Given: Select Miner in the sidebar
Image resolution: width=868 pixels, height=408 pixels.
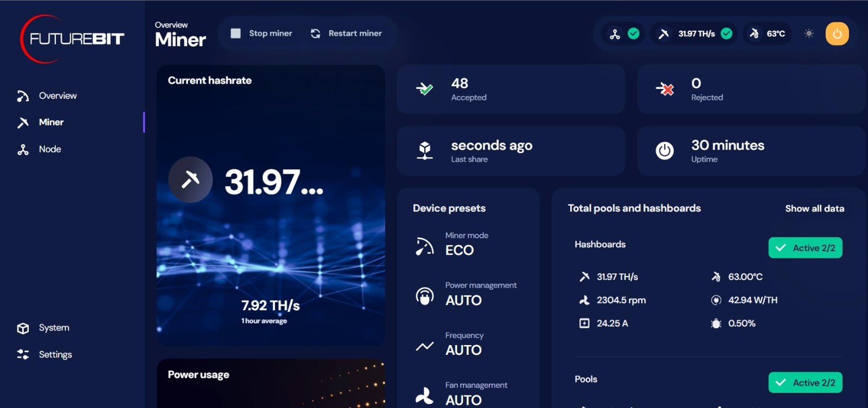Looking at the screenshot, I should 51,123.
